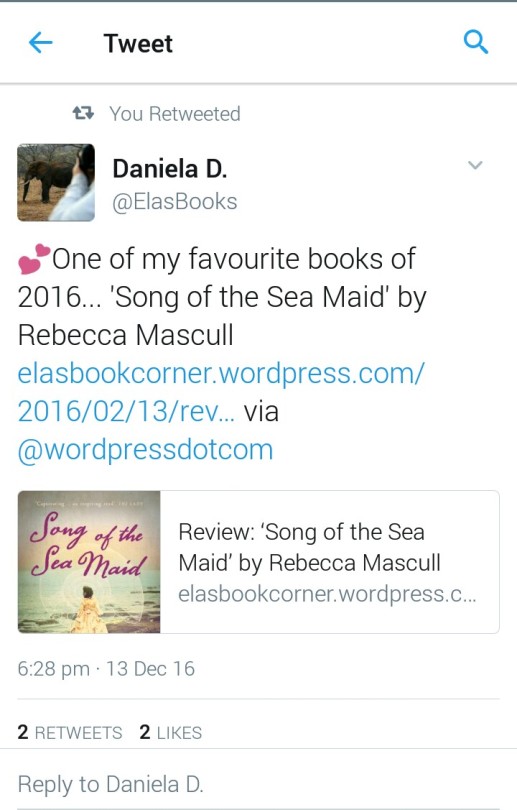
Task: Tap the pink hearts emoji
Action: coord(34,258)
